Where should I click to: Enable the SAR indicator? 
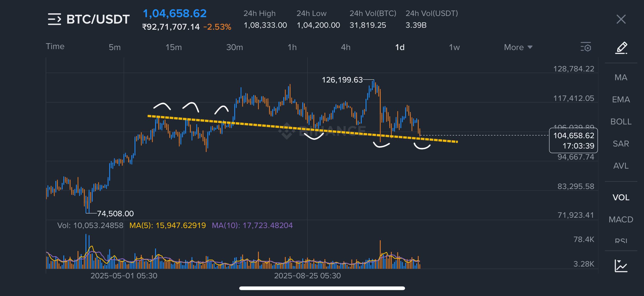pyautogui.click(x=621, y=144)
